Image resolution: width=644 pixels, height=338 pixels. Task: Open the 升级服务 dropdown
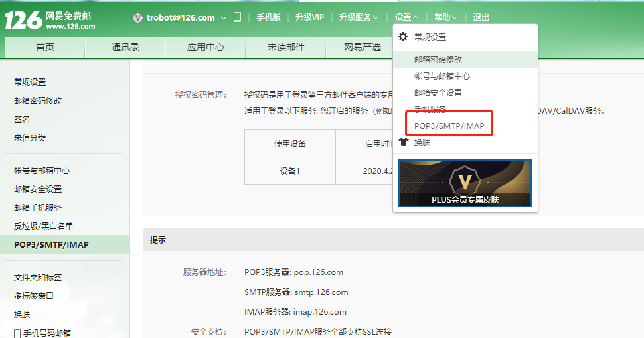pyautogui.click(x=359, y=17)
